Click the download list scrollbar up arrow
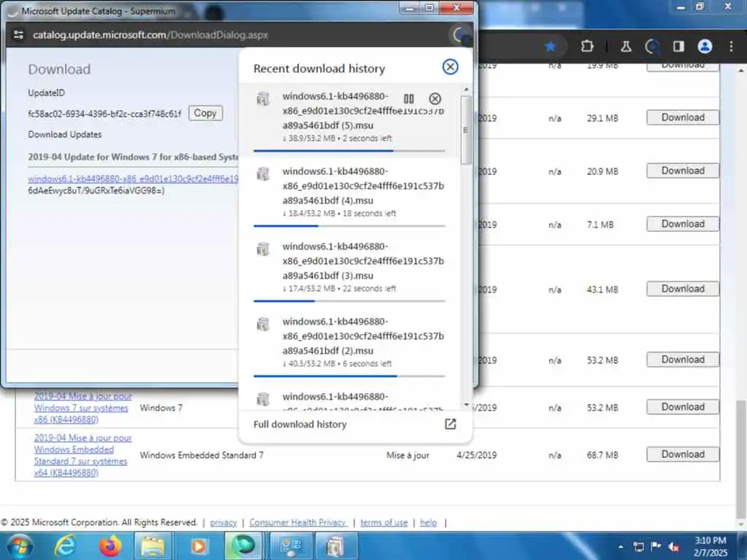This screenshot has width=747, height=560. click(466, 90)
